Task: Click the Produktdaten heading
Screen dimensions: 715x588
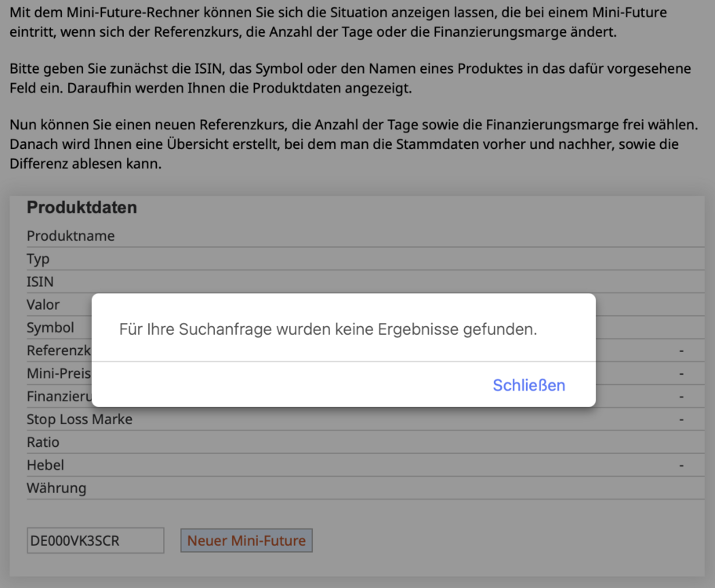Action: click(x=82, y=207)
